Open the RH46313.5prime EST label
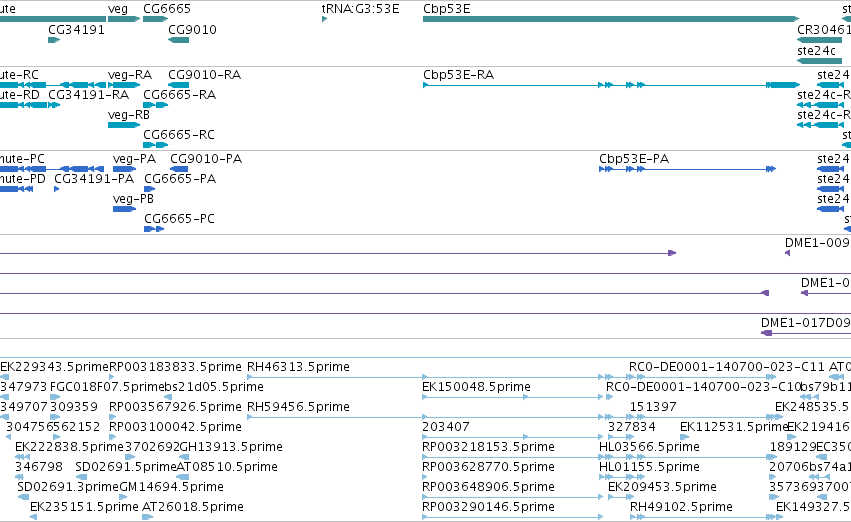Image resolution: width=851 pixels, height=522 pixels. tap(298, 367)
